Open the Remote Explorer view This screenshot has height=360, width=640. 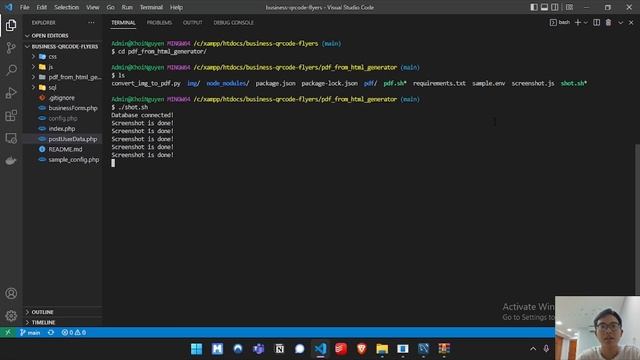tap(11, 138)
